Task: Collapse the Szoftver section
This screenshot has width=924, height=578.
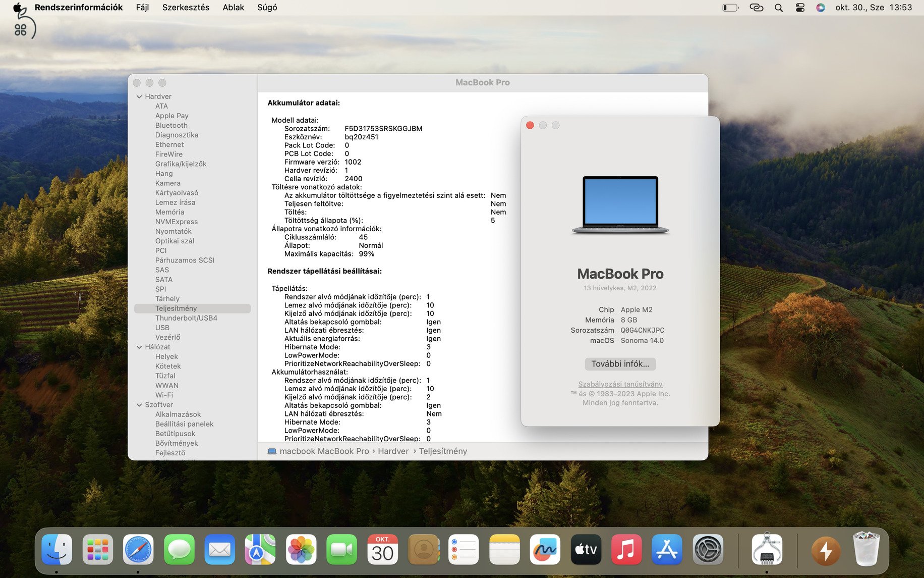Action: (139, 405)
